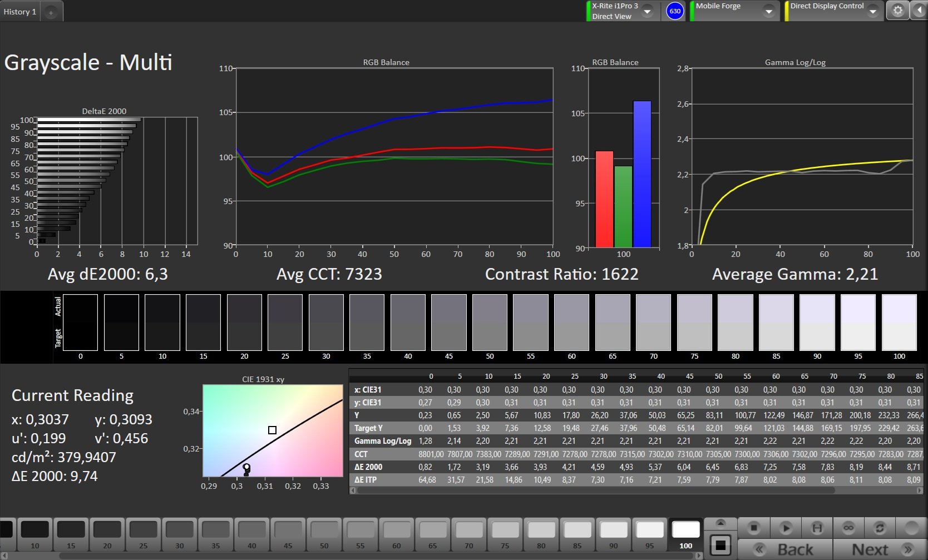Open the settings gear in top bar
The width and height of the screenshot is (928, 560).
(x=897, y=11)
